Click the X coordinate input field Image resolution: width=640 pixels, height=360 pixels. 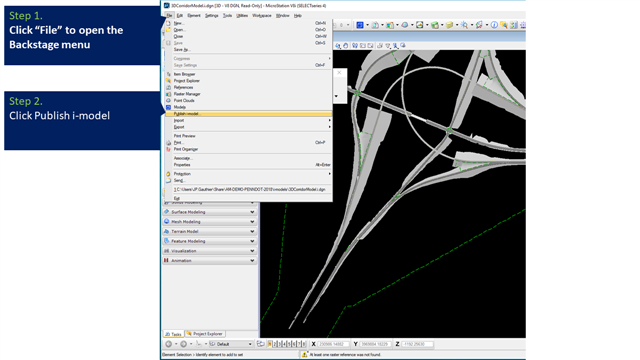click(x=333, y=344)
